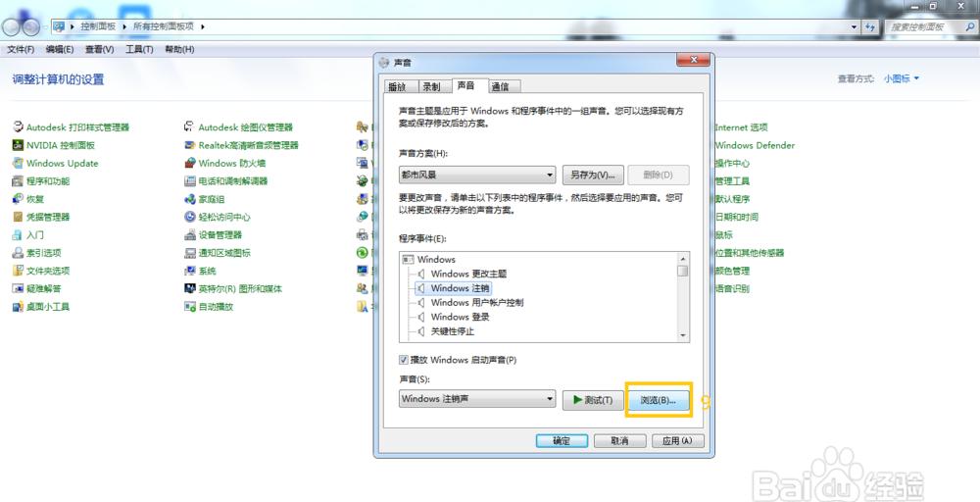Open the 自动播放 icon
The height and width of the screenshot is (502, 980).
click(x=189, y=307)
